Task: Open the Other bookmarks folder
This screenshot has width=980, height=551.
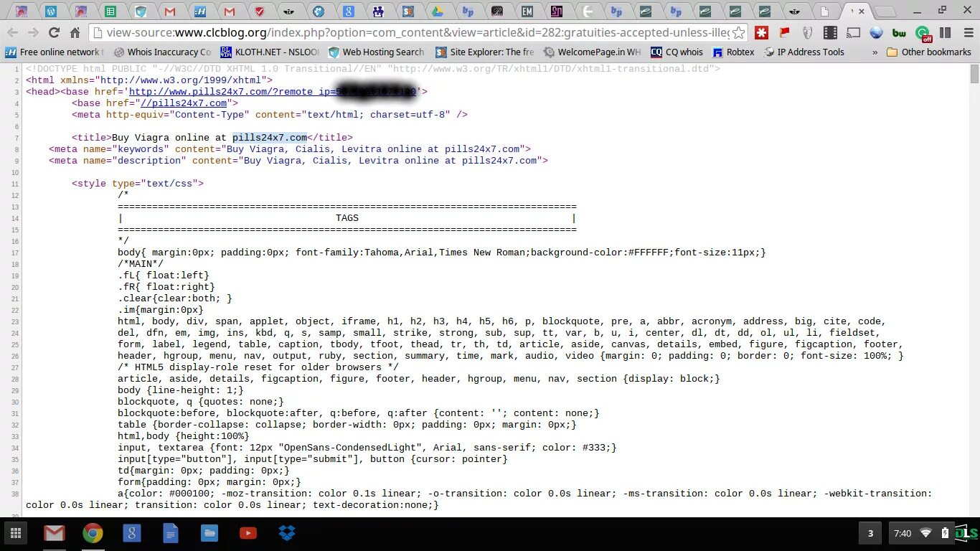Action: [x=929, y=52]
